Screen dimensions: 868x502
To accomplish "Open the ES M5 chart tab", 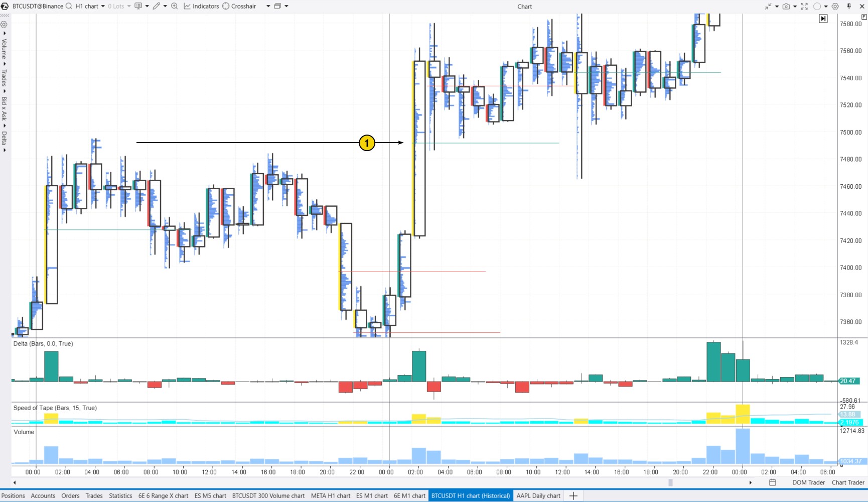I will tap(210, 496).
